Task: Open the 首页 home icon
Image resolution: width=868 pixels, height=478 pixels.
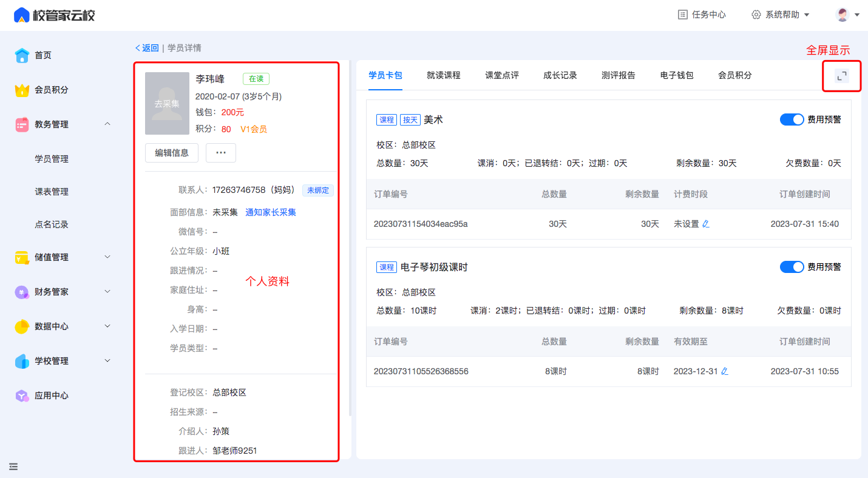Action: (22, 55)
